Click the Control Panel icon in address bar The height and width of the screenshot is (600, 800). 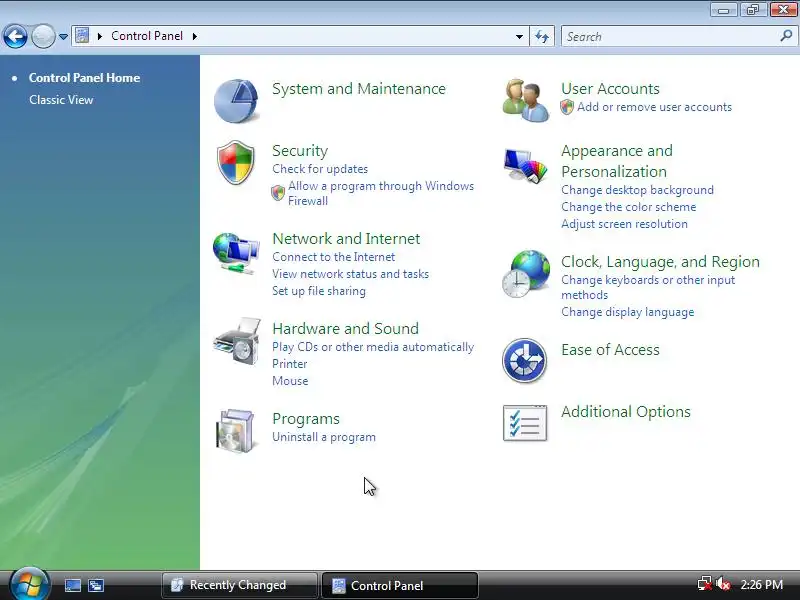click(82, 36)
